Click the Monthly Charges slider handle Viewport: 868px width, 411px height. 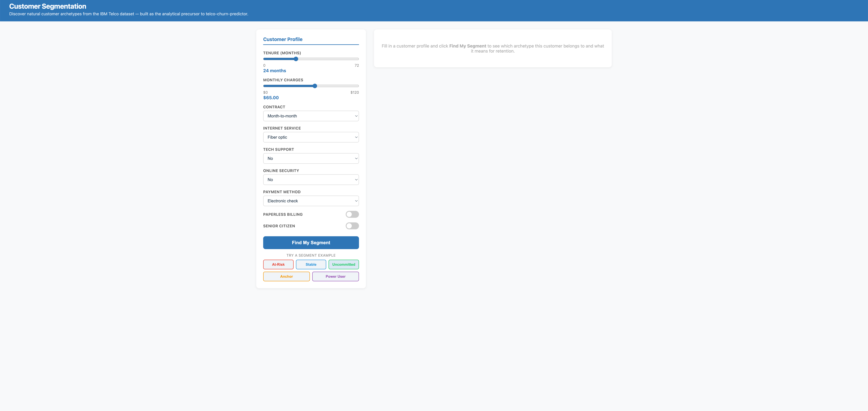coord(315,86)
